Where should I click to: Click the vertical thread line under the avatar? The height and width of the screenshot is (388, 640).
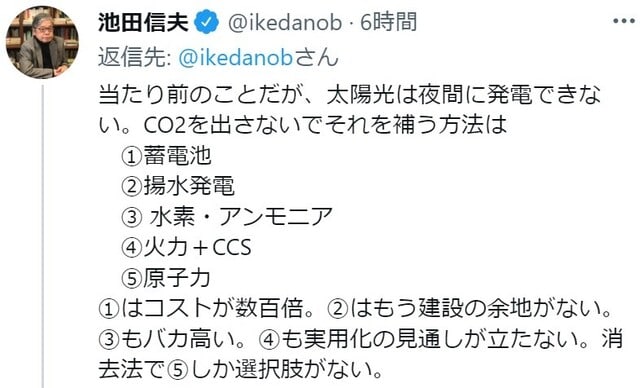tap(42, 237)
